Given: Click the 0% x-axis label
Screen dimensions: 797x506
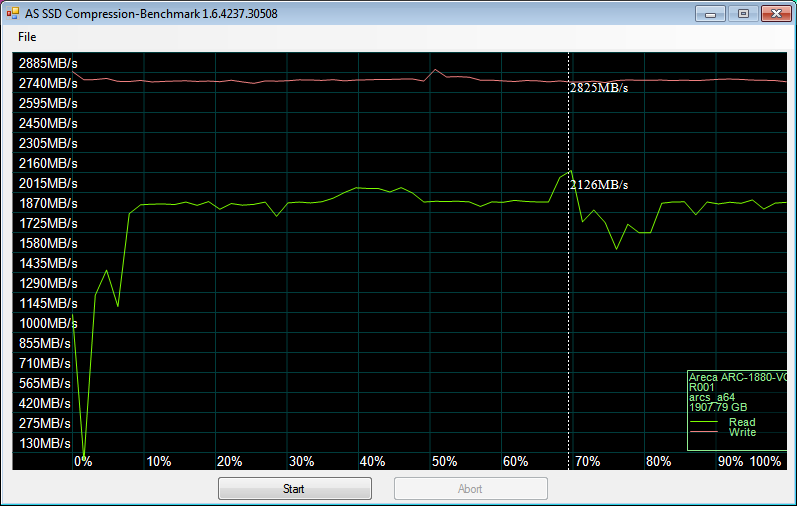Looking at the screenshot, I should [x=83, y=462].
